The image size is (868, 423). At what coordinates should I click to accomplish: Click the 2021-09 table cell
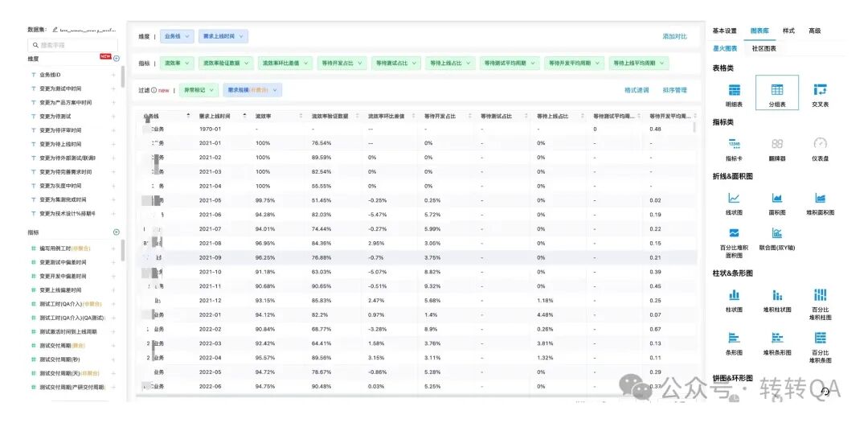tap(211, 257)
